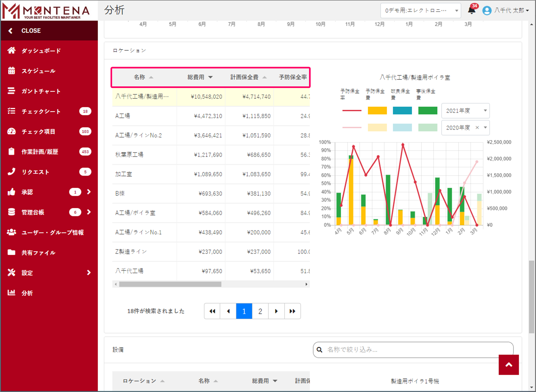The height and width of the screenshot is (392, 536).
Task: Click the Dashboard home icon in sidebar
Action: (11, 50)
